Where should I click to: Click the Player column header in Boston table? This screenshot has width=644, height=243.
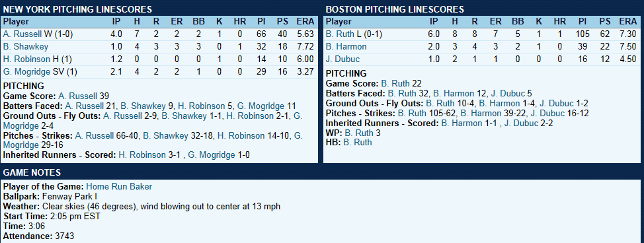coord(339,22)
